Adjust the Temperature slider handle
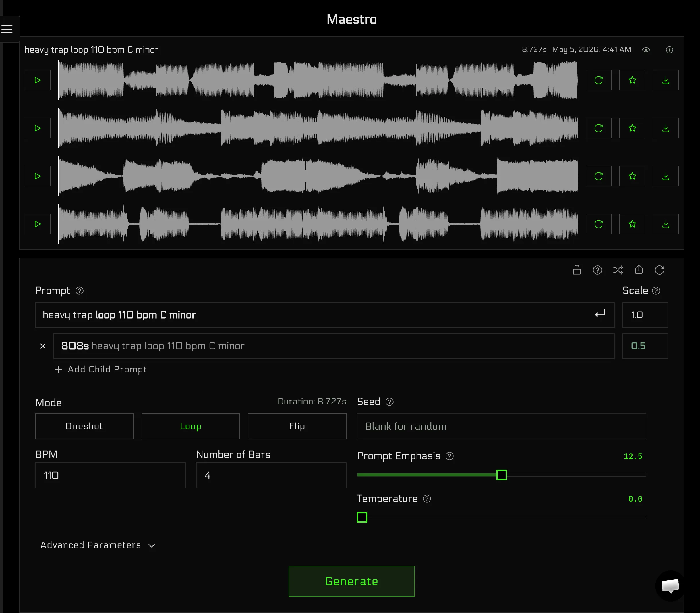 (362, 517)
